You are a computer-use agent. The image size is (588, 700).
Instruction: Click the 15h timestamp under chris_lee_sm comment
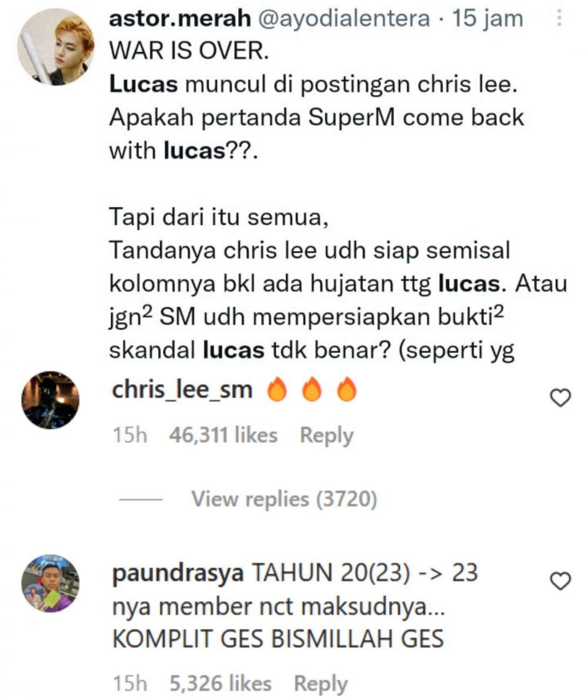coord(130,435)
